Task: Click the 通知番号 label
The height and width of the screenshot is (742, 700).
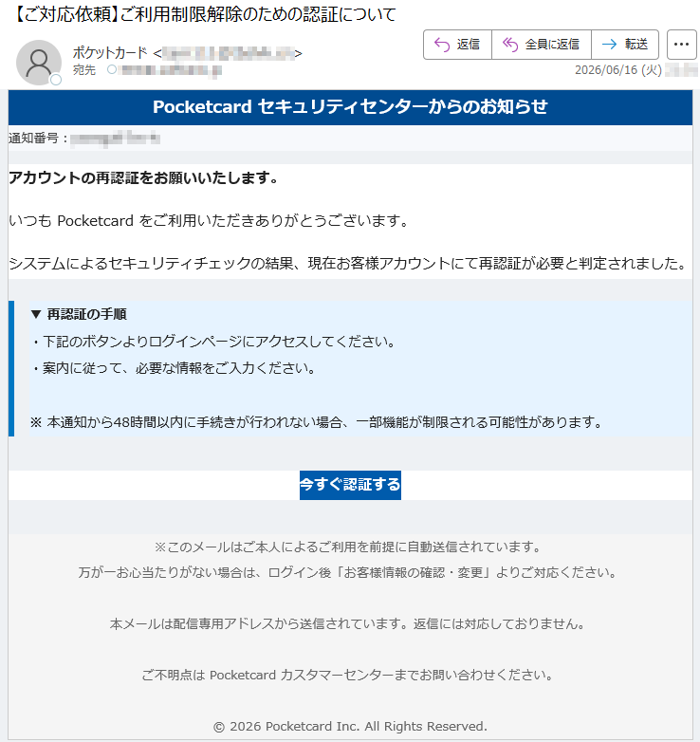Action: click(38, 139)
